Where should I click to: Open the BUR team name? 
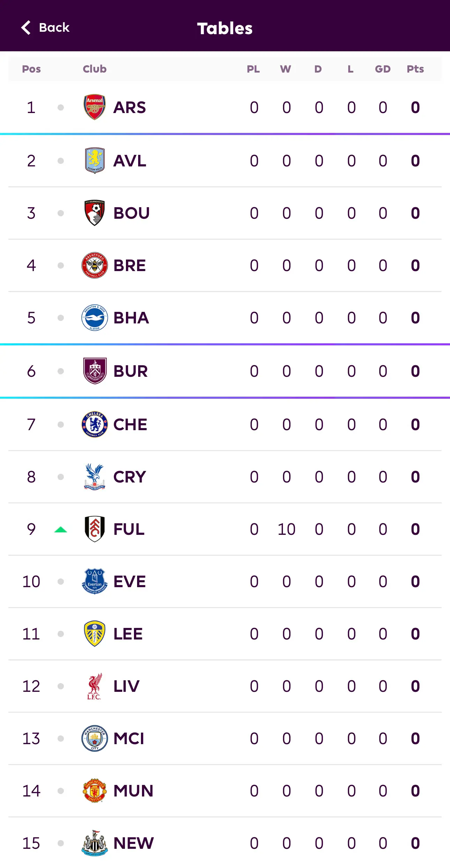[130, 371]
